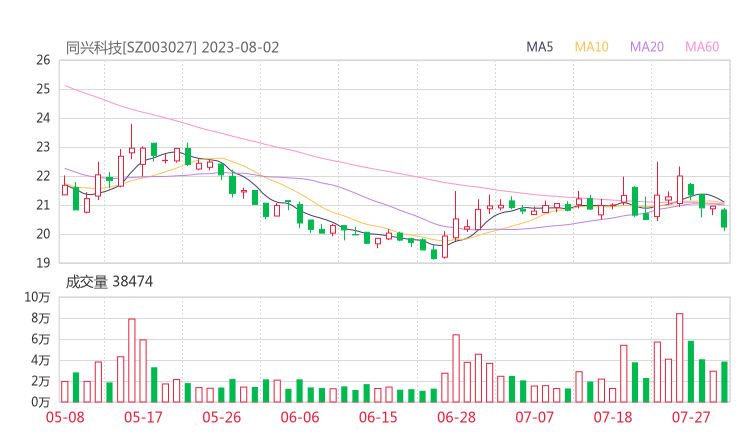Click the volume axis label 4万
Image resolution: width=740 pixels, height=440 pixels.
40,360
